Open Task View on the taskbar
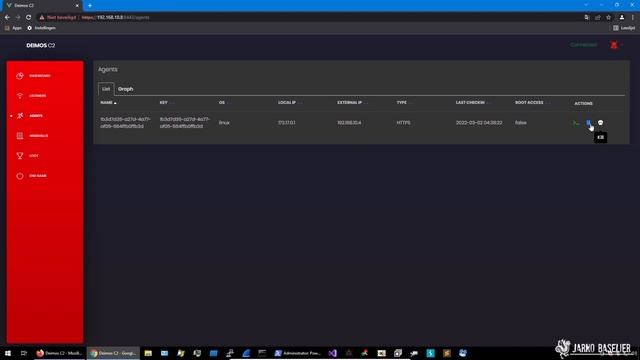 (x=24, y=353)
